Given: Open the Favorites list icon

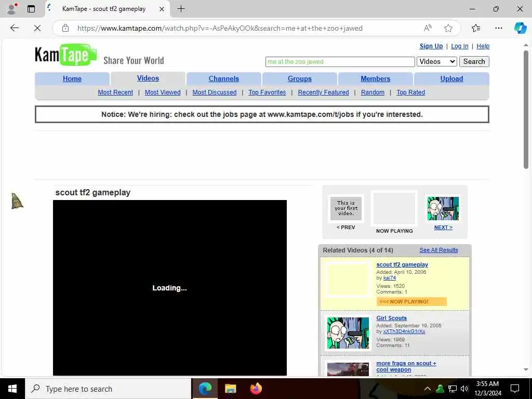Looking at the screenshot, I should tap(476, 28).
